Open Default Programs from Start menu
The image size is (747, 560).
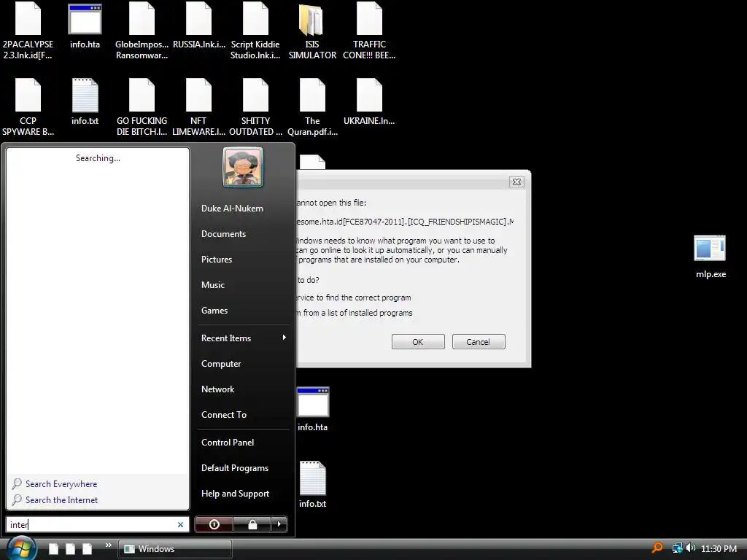tap(235, 468)
